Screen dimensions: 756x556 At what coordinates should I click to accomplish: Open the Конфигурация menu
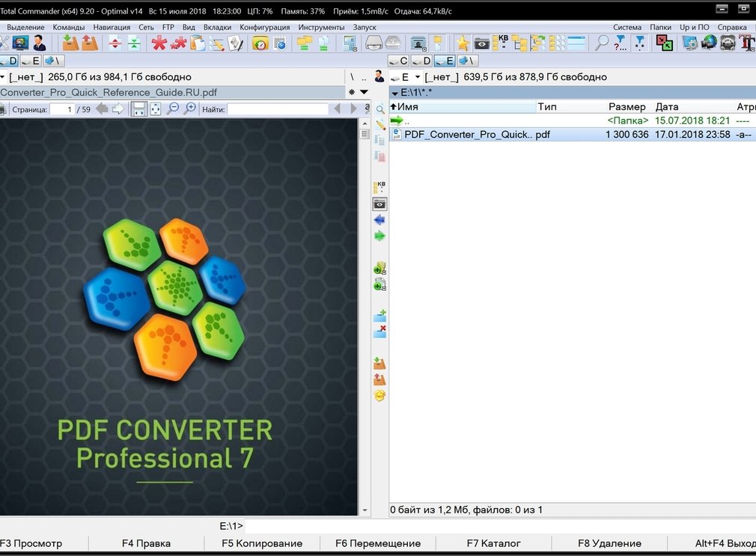[x=265, y=27]
